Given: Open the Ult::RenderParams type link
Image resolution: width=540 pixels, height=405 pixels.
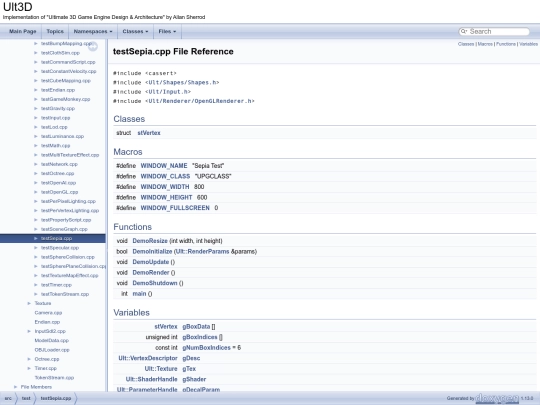Looking at the screenshot, I should point(202,252).
